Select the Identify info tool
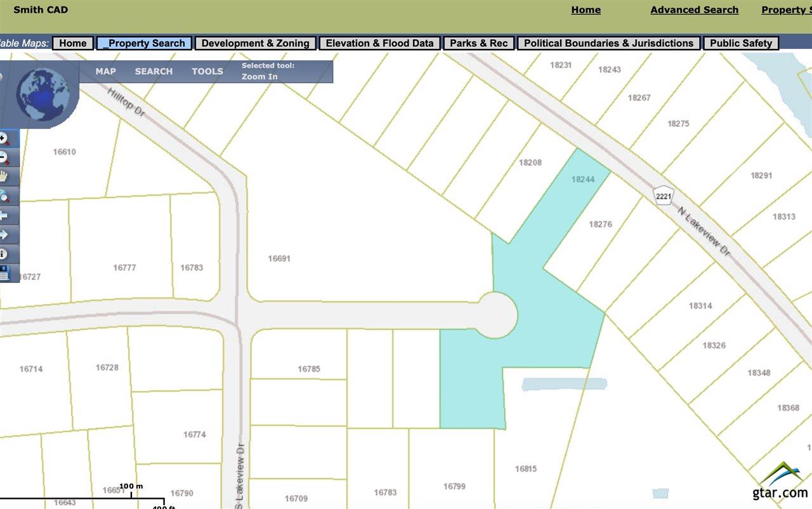This screenshot has width=812, height=509. (x=4, y=254)
